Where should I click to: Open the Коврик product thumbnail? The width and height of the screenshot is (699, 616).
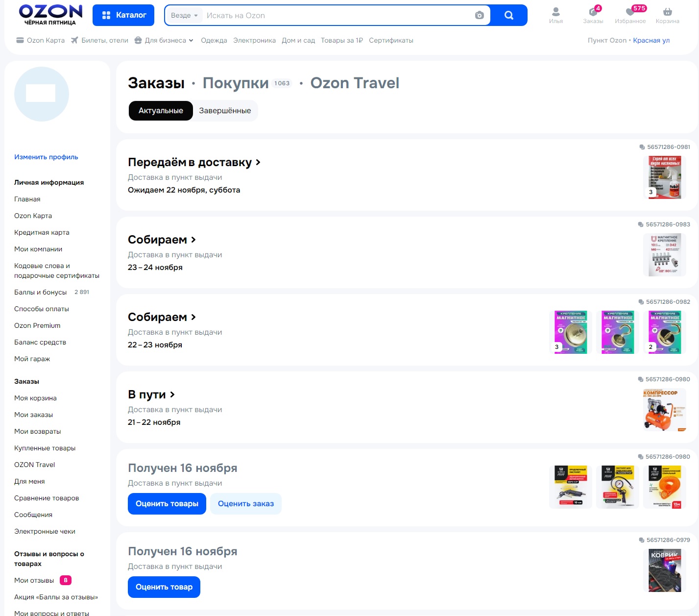pos(665,570)
